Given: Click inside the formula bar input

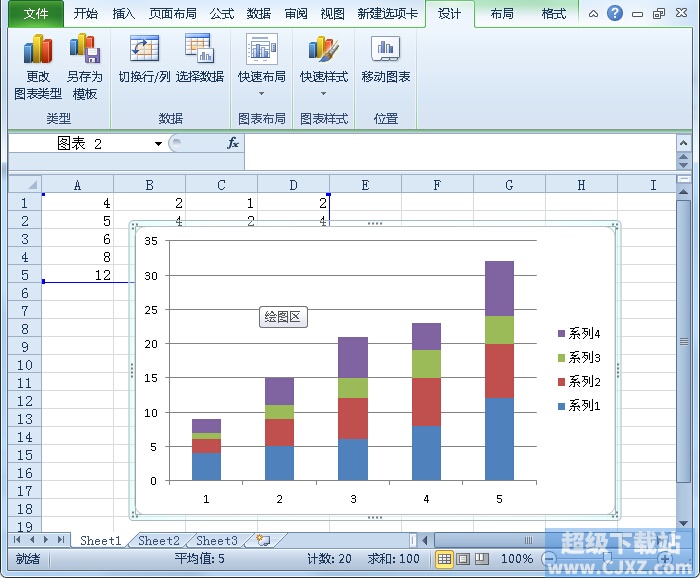Looking at the screenshot, I should tap(460, 152).
